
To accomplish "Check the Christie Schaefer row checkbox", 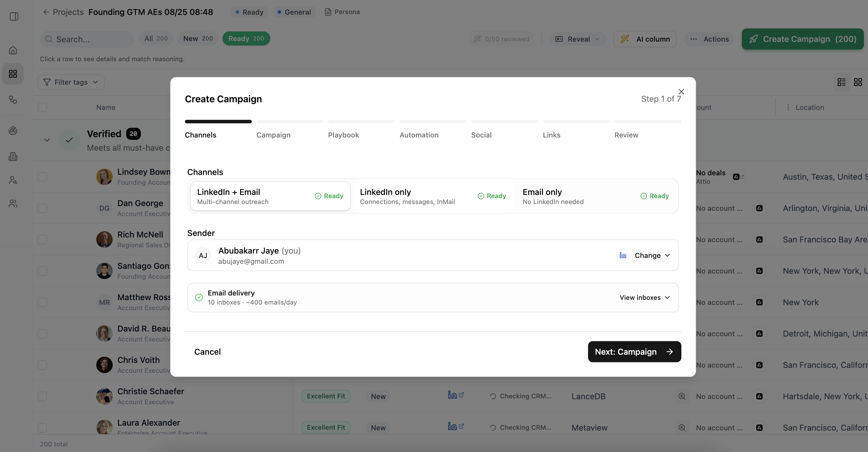I will tap(42, 397).
